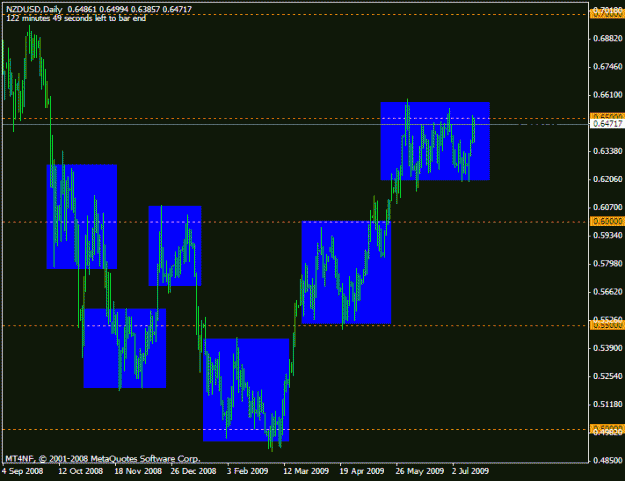Viewport: 625px width, 481px height.
Task: Click the 0.52540 price scale label
Action: click(x=607, y=376)
